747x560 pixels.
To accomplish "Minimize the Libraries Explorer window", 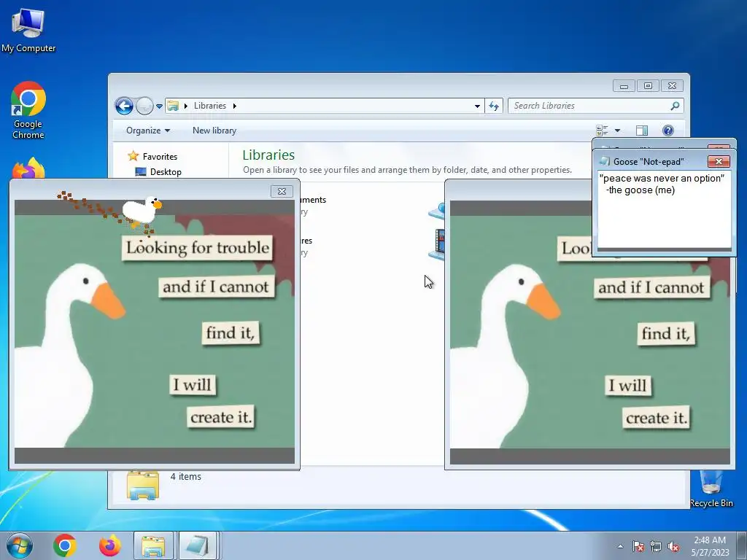I will [624, 86].
